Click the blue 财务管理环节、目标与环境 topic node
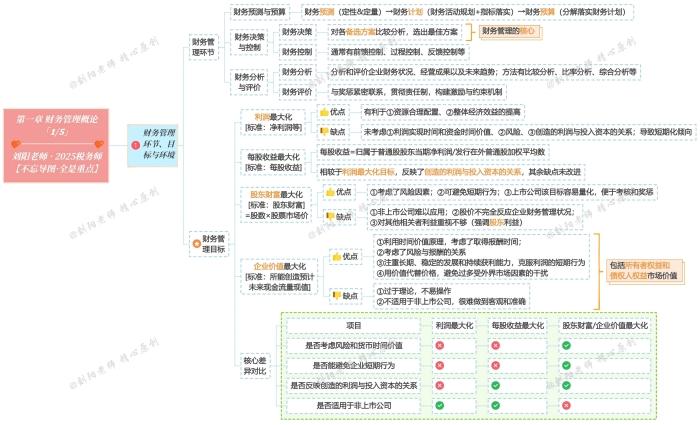Image resolution: width=700 pixels, height=425 pixels. [158, 144]
